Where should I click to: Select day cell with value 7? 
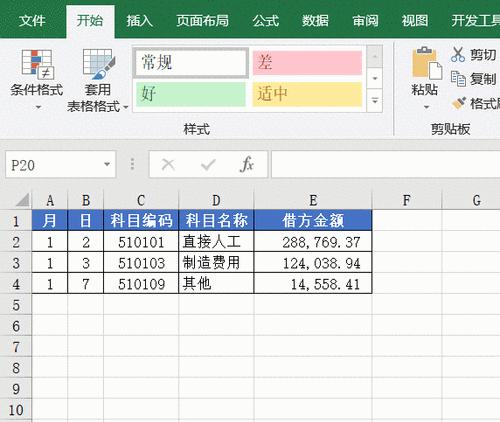[x=86, y=283]
